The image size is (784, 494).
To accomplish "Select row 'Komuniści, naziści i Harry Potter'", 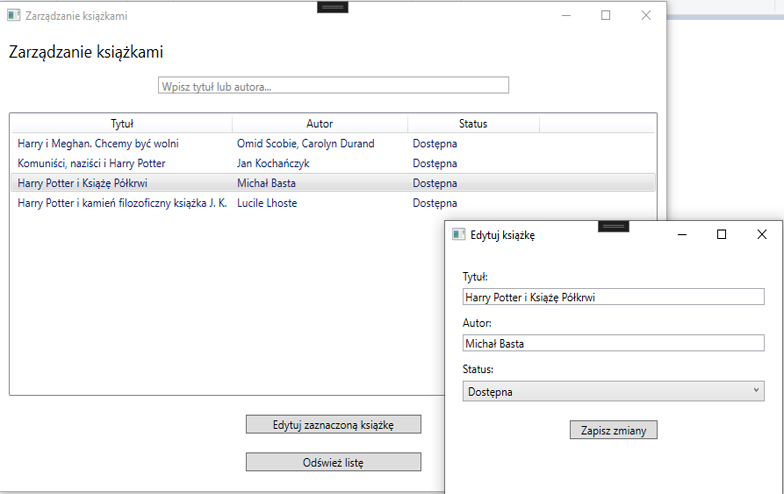I will (x=333, y=164).
